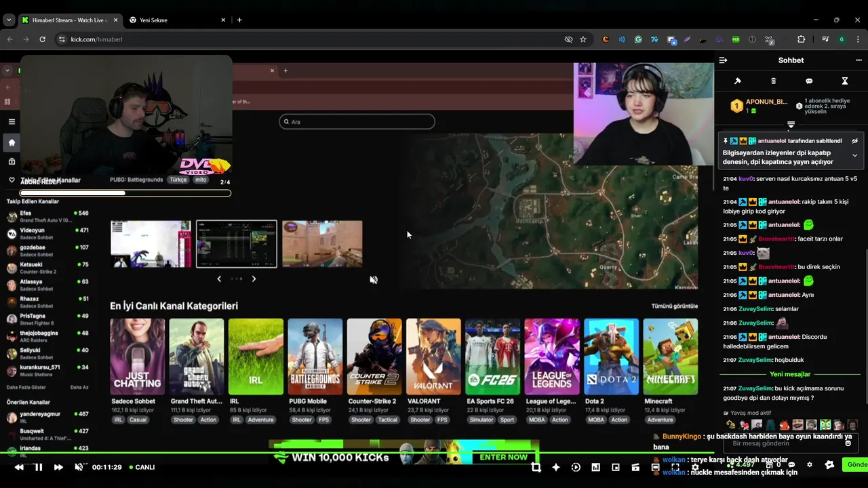Click the crescent moon extension icon
The image size is (868, 488).
point(606,39)
